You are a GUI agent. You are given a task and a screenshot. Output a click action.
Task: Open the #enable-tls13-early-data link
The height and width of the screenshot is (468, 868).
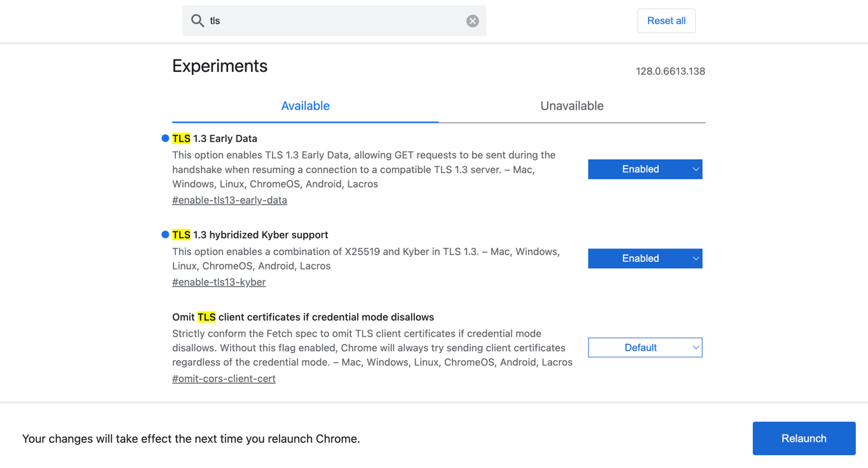tap(229, 200)
